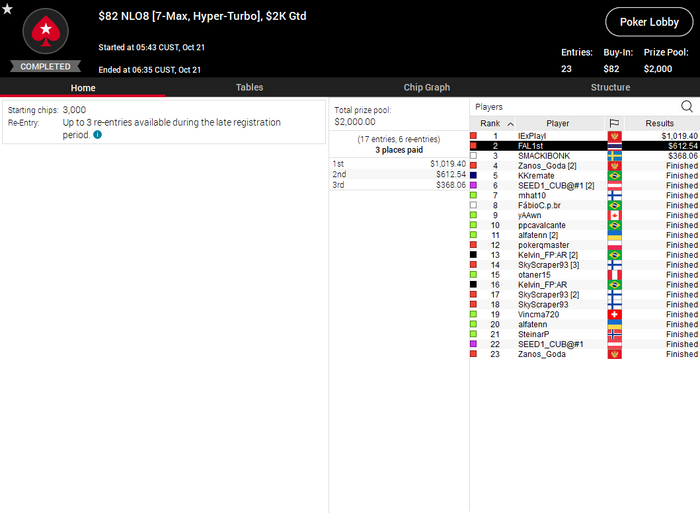
Task: Select player row Zanos_Goda [2]
Action: pyautogui.click(x=584, y=166)
